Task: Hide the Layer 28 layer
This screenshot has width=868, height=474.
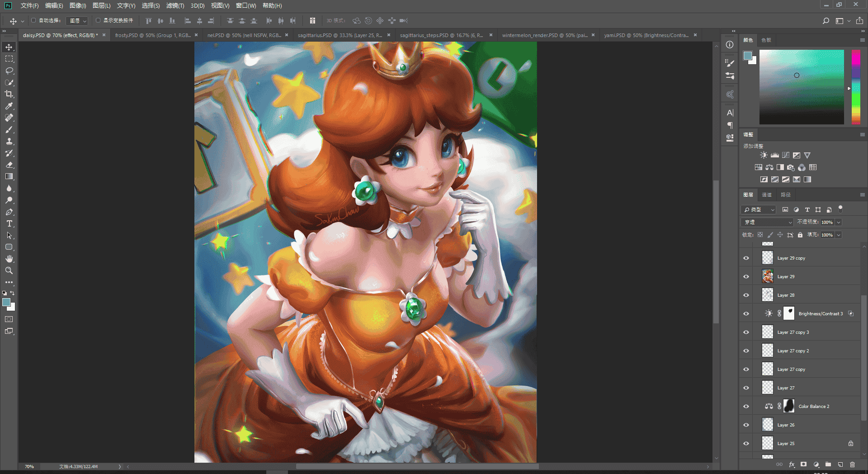Action: [x=746, y=295]
